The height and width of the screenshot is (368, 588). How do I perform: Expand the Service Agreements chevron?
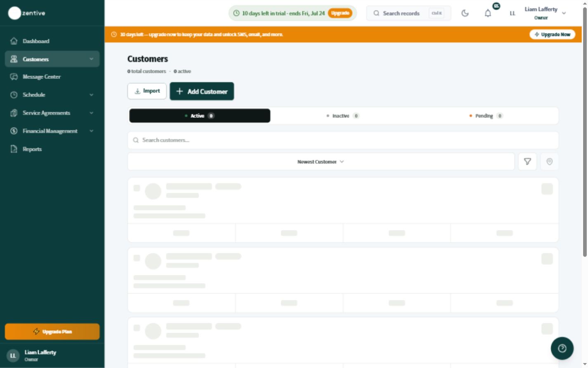pos(91,113)
